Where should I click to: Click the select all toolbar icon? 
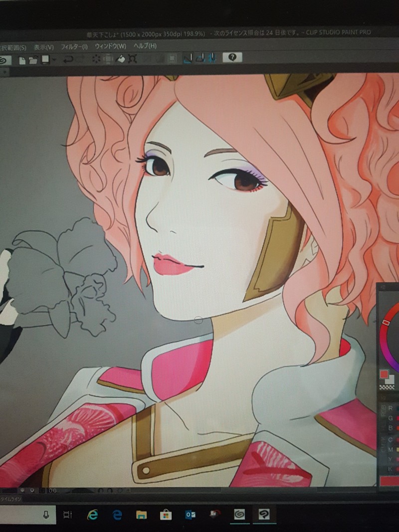[x=173, y=58]
